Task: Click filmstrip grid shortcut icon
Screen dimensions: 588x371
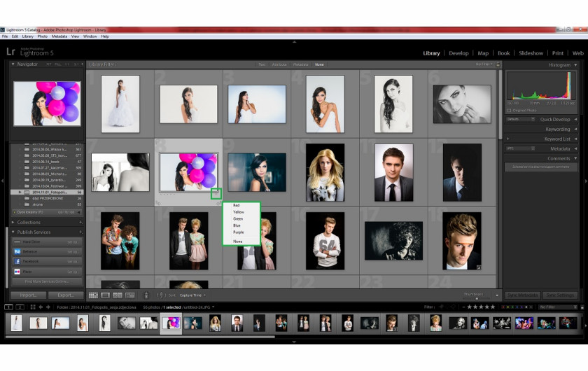Action: (33, 307)
